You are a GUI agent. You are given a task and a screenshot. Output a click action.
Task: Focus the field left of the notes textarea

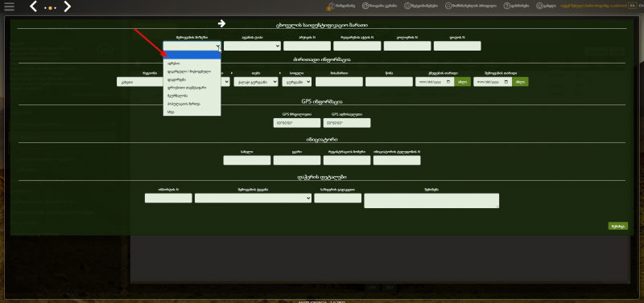[x=337, y=198]
